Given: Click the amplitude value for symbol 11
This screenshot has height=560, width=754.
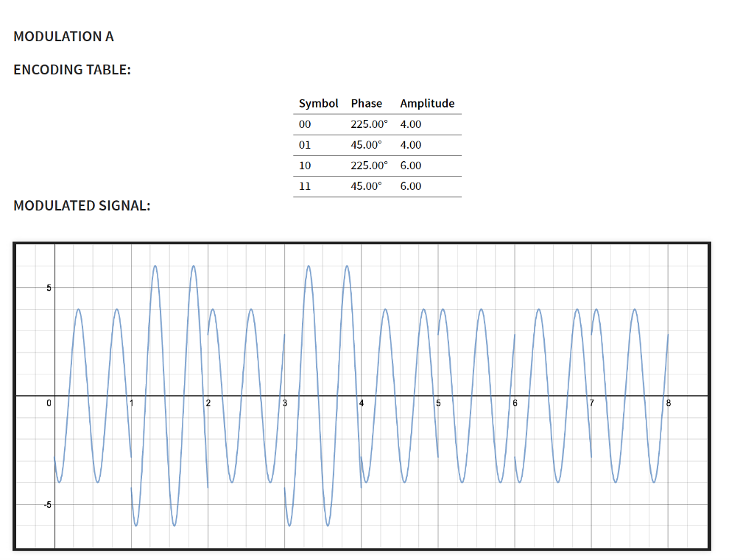Looking at the screenshot, I should [411, 186].
